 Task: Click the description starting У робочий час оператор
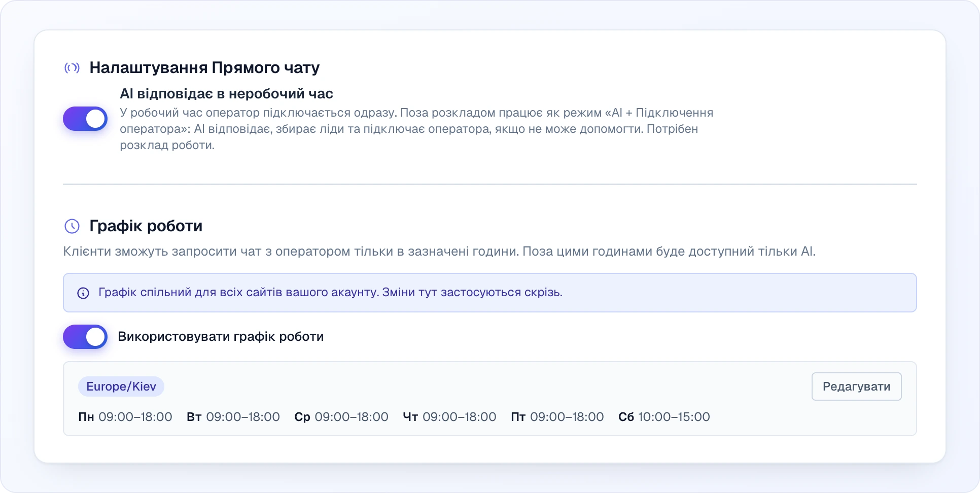416,129
